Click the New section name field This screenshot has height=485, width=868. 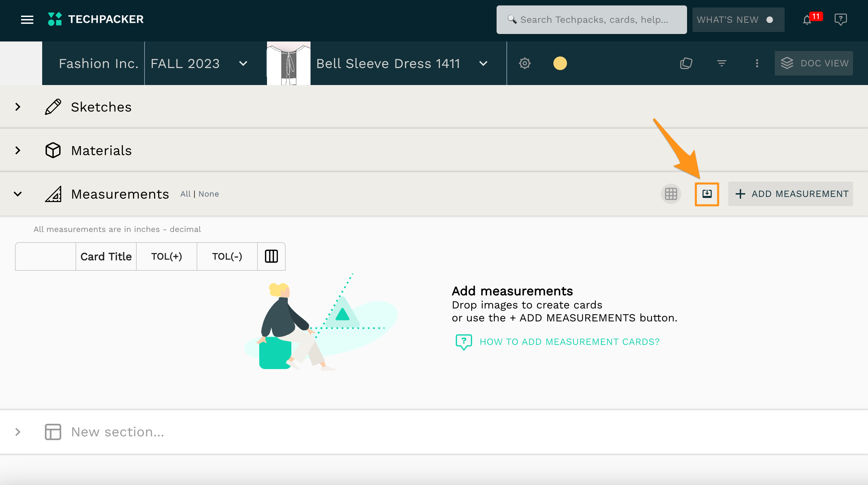118,432
